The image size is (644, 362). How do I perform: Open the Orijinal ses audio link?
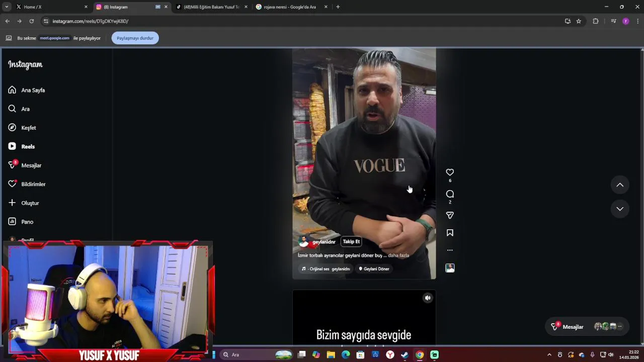tap(326, 268)
